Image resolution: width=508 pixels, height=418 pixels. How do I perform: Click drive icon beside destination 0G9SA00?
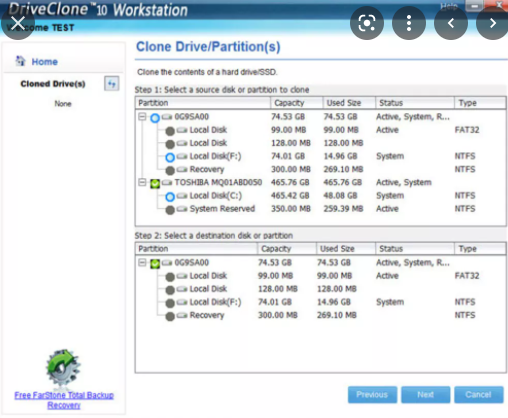point(167,263)
